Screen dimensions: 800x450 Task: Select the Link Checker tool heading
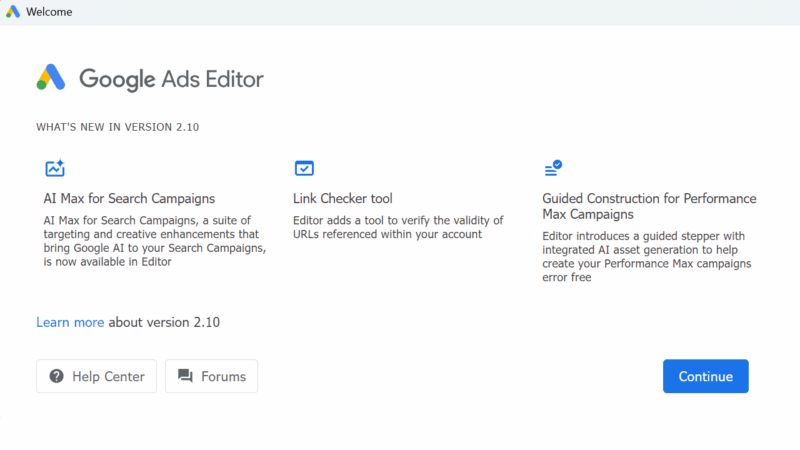click(x=343, y=198)
